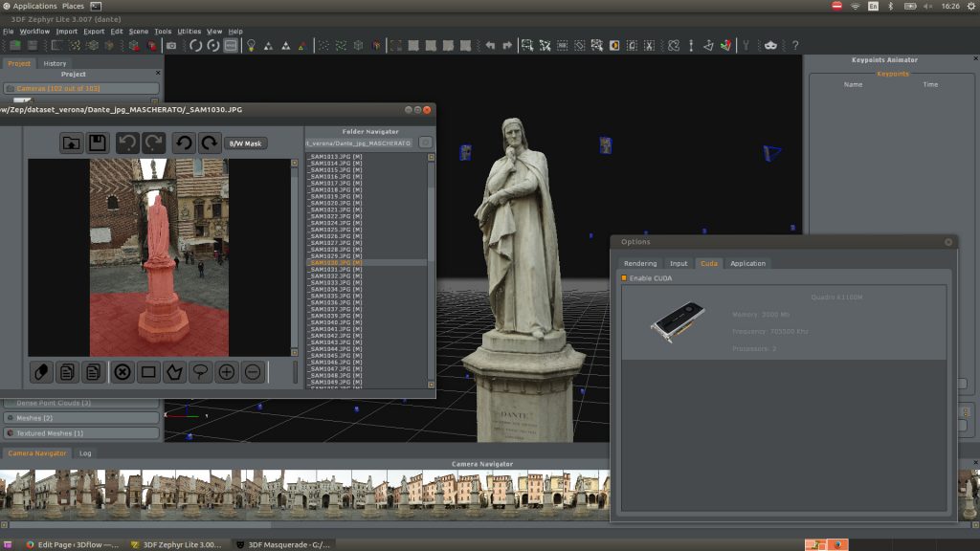Click first thumbnail in Camera Navigator strip
Image resolution: width=980 pixels, height=551 pixels.
17,495
